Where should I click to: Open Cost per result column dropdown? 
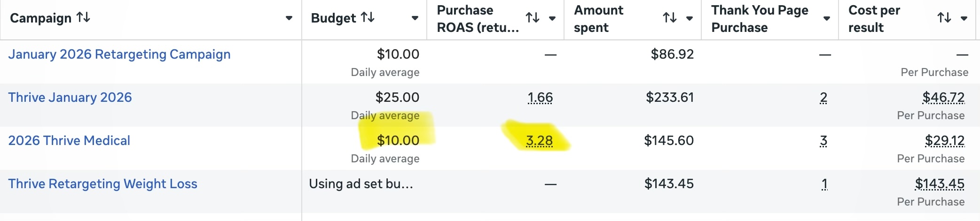click(964, 19)
